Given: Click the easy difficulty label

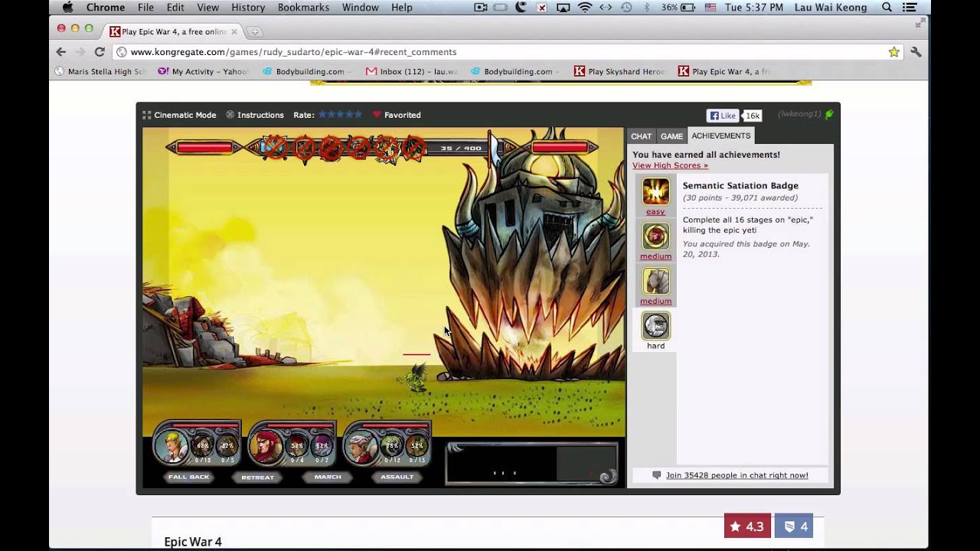Looking at the screenshot, I should tap(655, 212).
